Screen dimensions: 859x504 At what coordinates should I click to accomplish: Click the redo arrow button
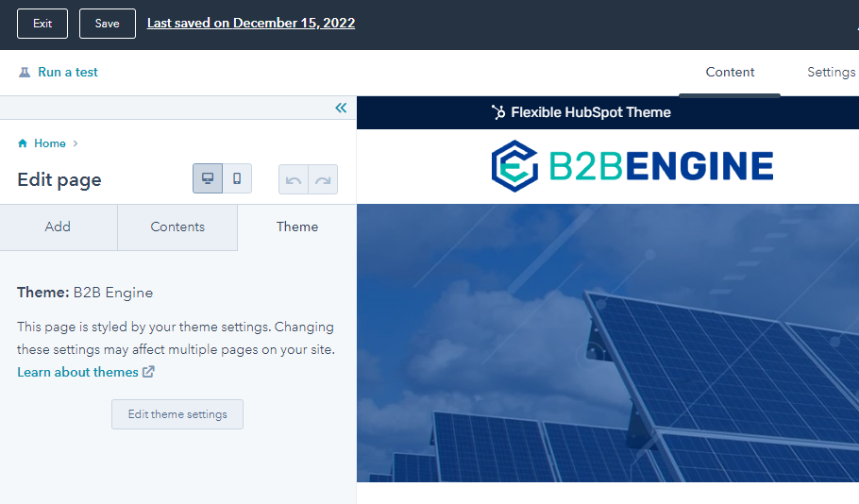[323, 179]
